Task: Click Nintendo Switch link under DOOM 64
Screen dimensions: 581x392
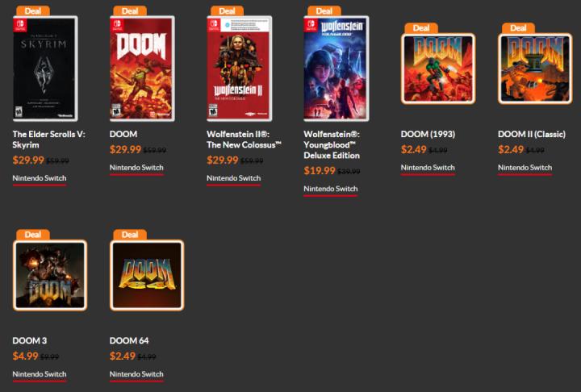Action: coord(136,374)
